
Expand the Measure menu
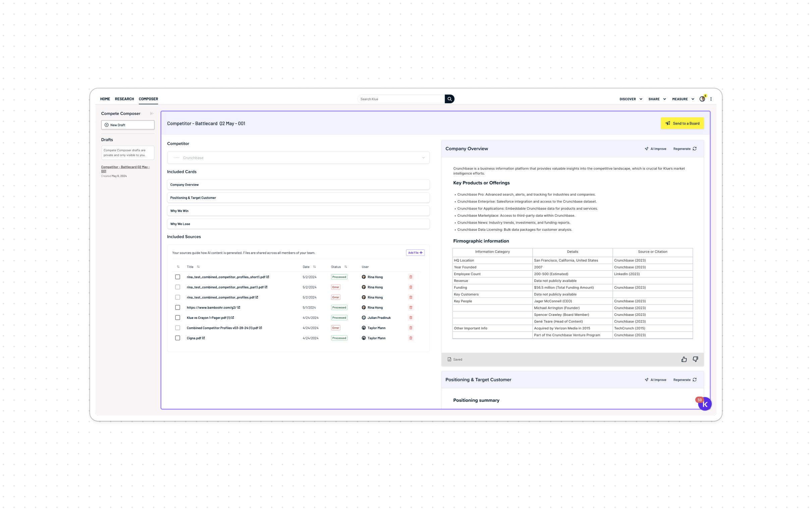(x=683, y=99)
